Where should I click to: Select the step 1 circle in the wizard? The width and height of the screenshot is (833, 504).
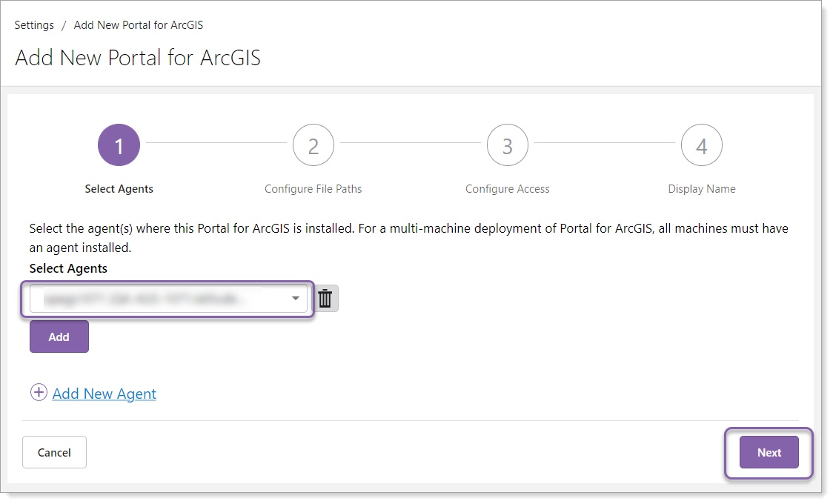tap(119, 145)
